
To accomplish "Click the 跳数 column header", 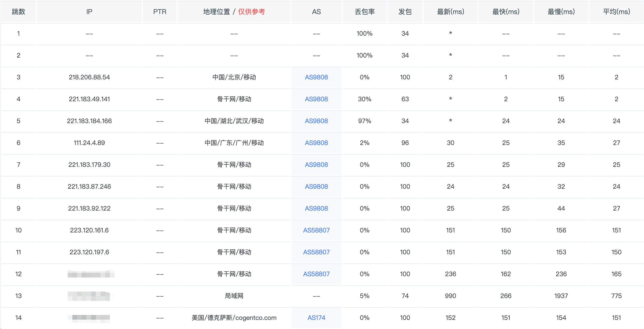I will [x=18, y=12].
